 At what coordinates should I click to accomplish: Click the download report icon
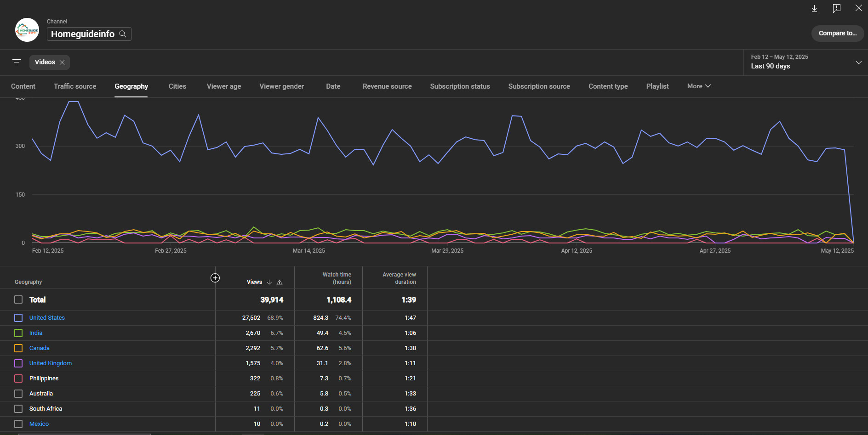point(814,8)
